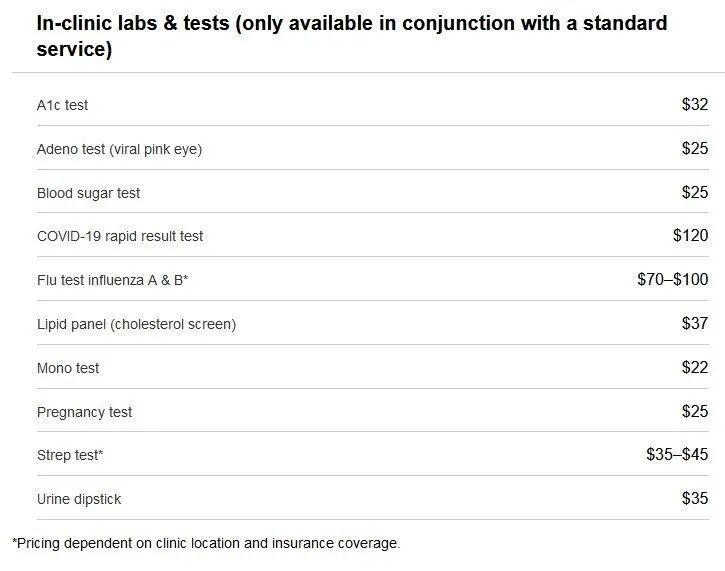Select Flu test influenza A & B label
This screenshot has height=571, width=725.
point(112,280)
